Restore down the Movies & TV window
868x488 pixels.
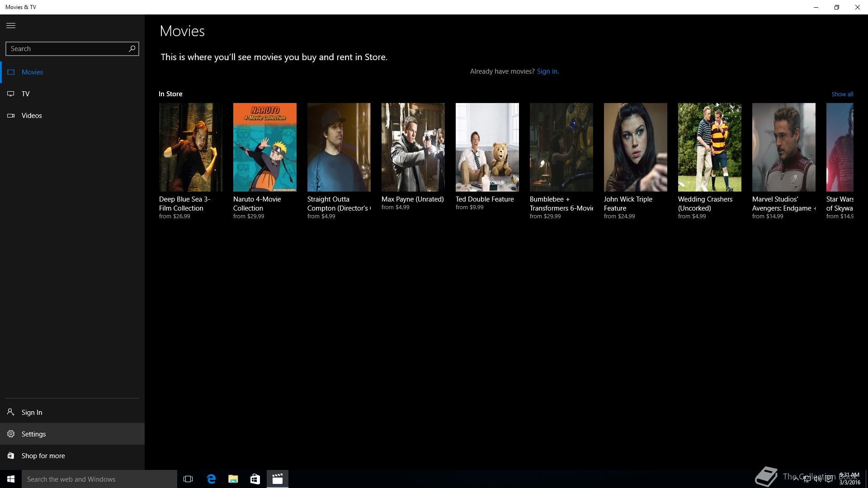(837, 7)
